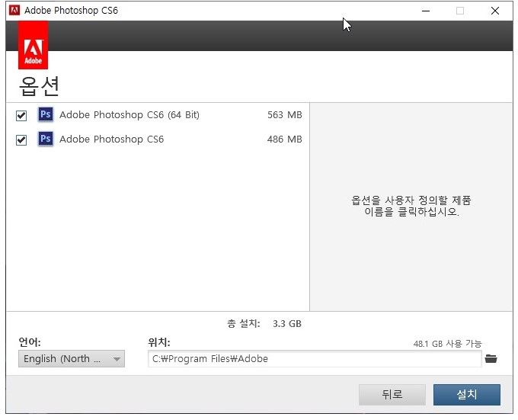Click the 언어: label
The width and height of the screenshot is (518, 420).
(30, 342)
